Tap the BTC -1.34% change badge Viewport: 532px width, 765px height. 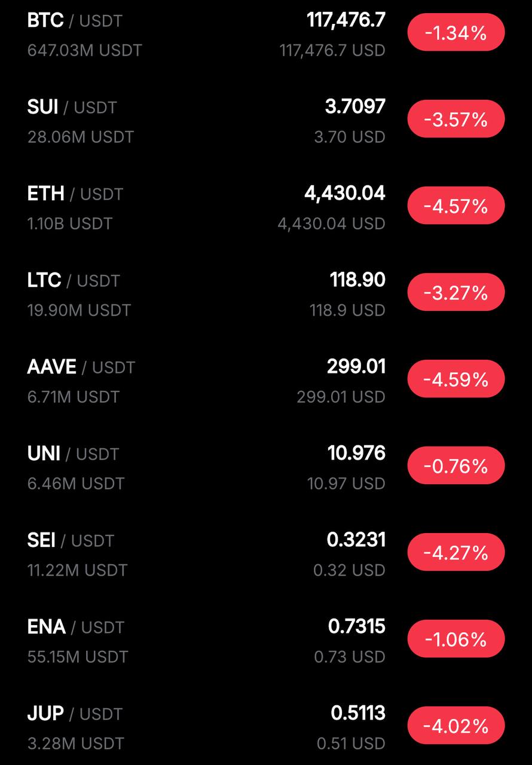[x=456, y=32]
